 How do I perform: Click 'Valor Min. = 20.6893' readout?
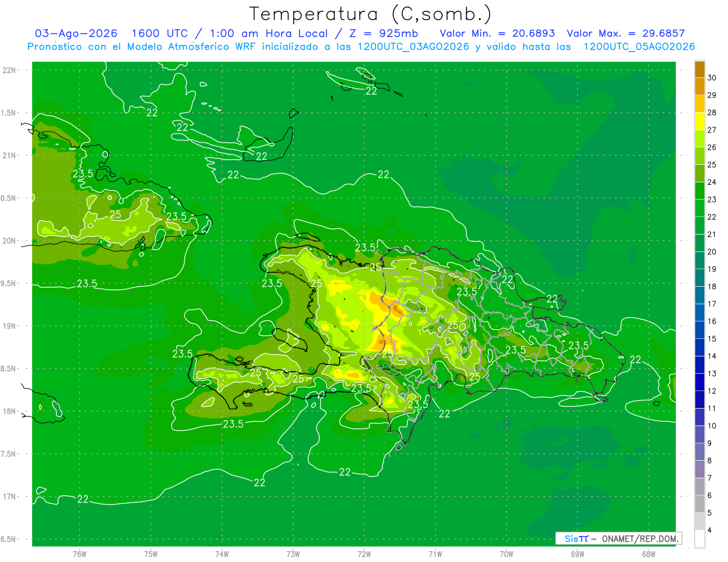[497, 33]
